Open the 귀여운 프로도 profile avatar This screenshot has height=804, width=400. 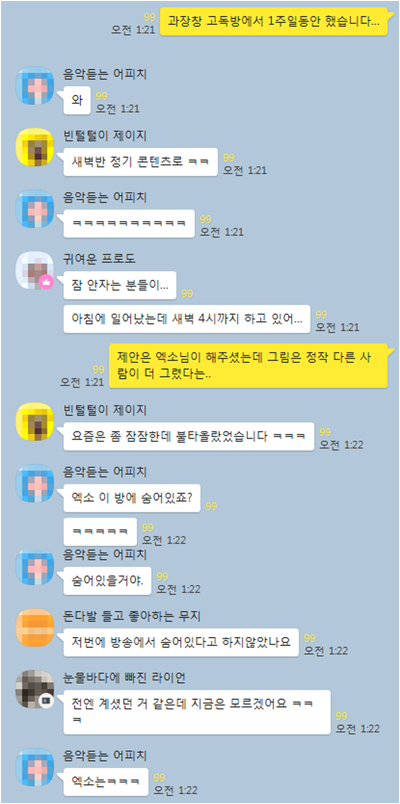(34, 270)
